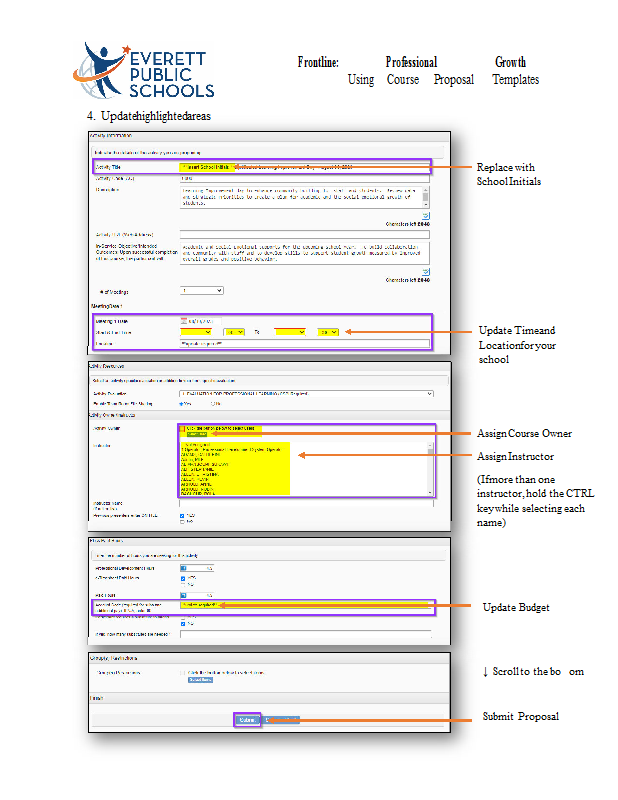This screenshot has height=800, width=618.
Task: Click the Clock Hours field
Action: tap(197, 595)
